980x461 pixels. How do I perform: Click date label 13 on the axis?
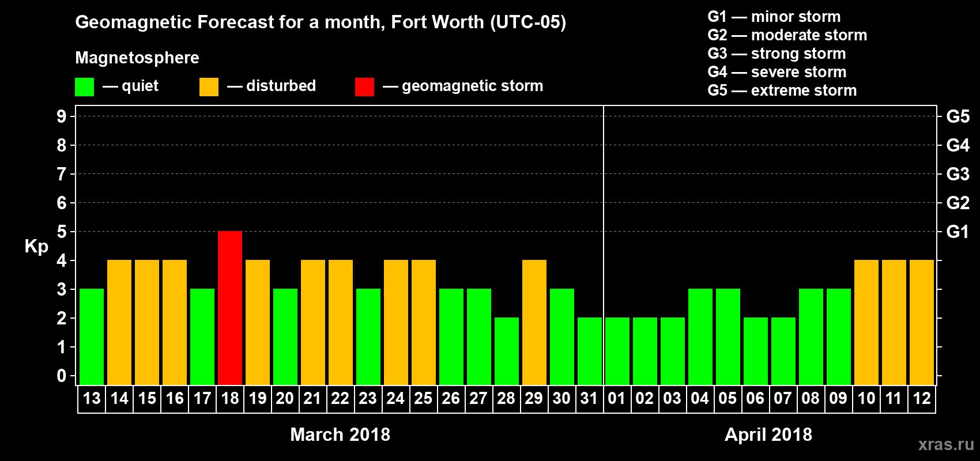[92, 399]
